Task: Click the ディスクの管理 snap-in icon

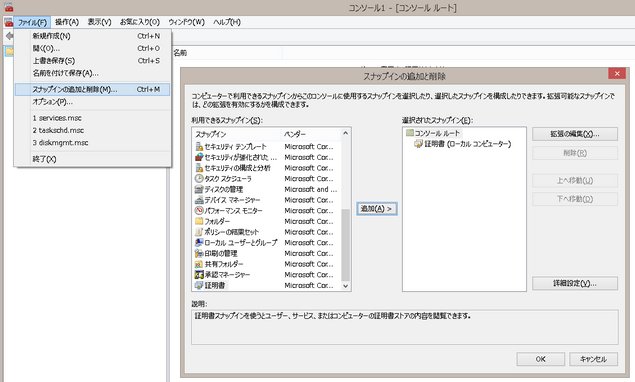Action: [x=199, y=189]
